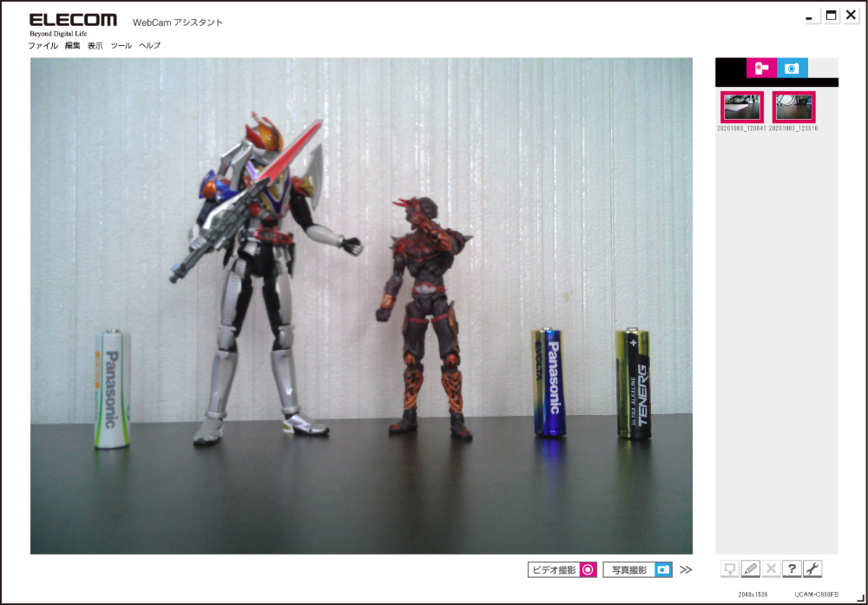This screenshot has width=868, height=605.
Task: Select the second gallery thumbnail
Action: (x=793, y=108)
